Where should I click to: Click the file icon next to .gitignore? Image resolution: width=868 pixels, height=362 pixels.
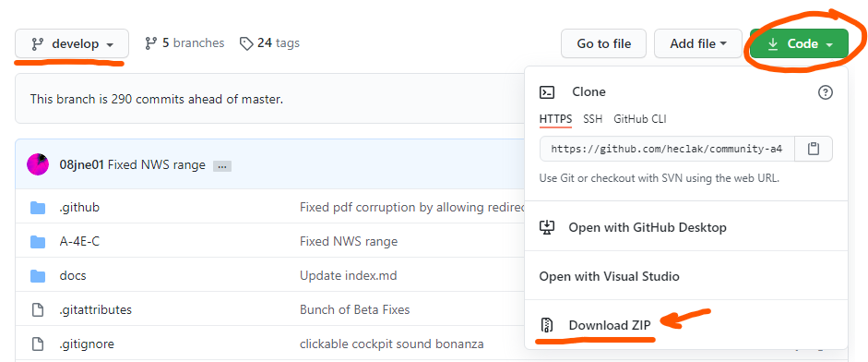38,344
